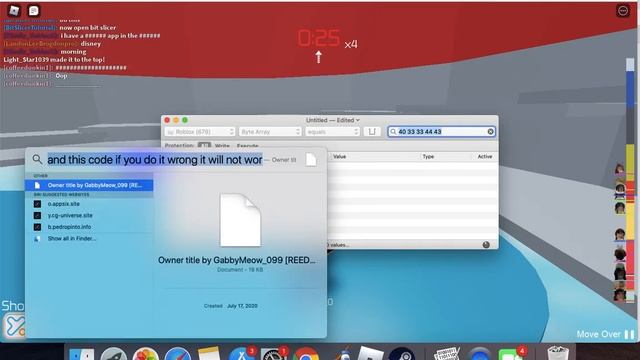
Task: Click into Spotlight search text field
Action: (x=155, y=160)
